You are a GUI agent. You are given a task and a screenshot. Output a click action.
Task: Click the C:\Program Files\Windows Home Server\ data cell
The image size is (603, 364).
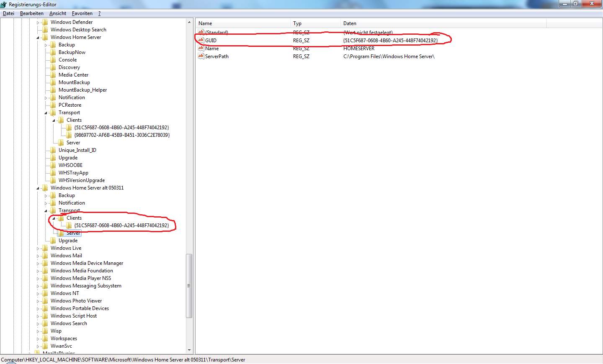tap(389, 56)
